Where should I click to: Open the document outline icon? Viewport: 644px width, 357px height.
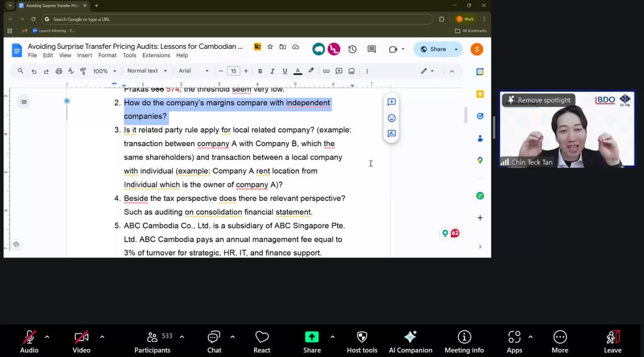click(x=24, y=102)
